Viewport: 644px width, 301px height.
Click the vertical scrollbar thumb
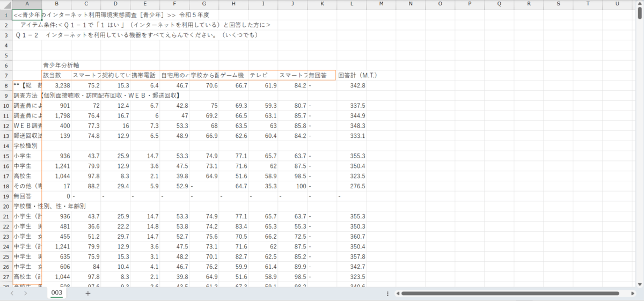(x=640, y=15)
